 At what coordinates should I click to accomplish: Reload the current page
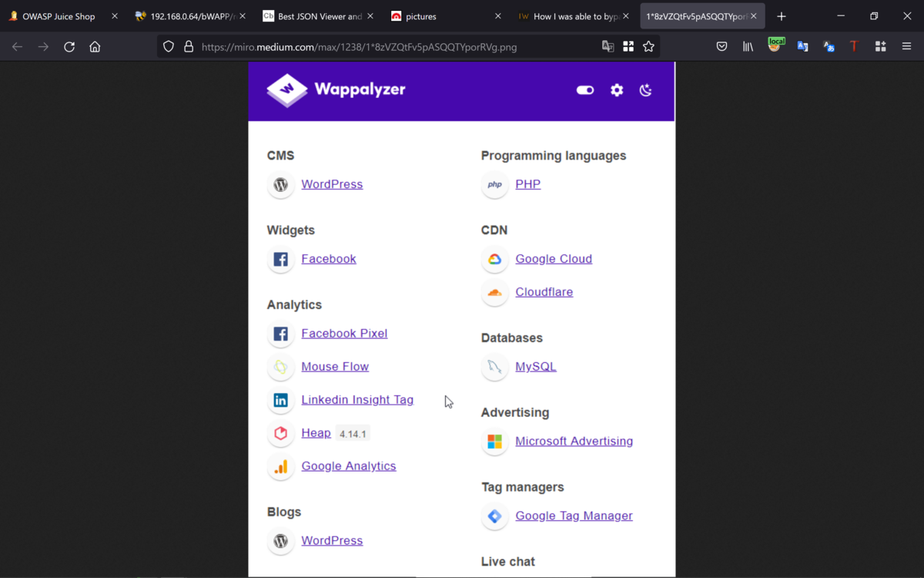click(x=69, y=47)
